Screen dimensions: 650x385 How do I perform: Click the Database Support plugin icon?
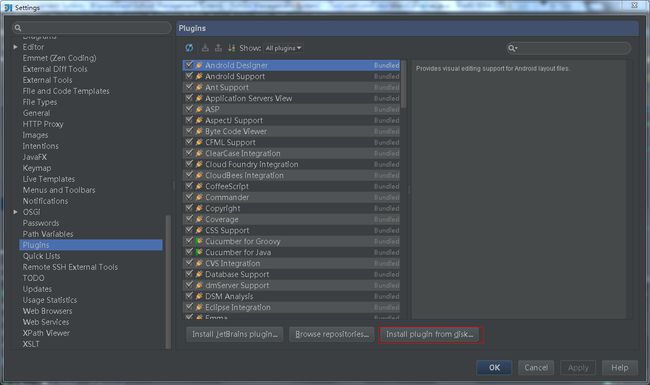coord(199,274)
